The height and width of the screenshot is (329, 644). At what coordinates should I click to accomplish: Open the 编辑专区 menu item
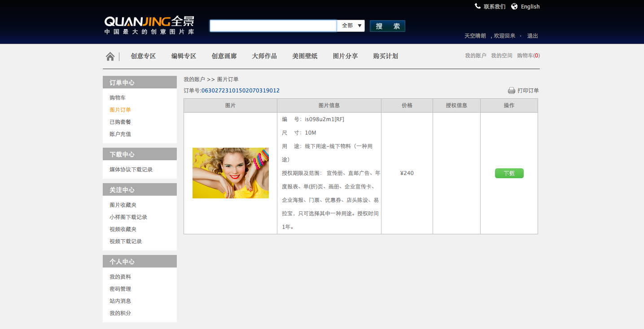coord(184,56)
